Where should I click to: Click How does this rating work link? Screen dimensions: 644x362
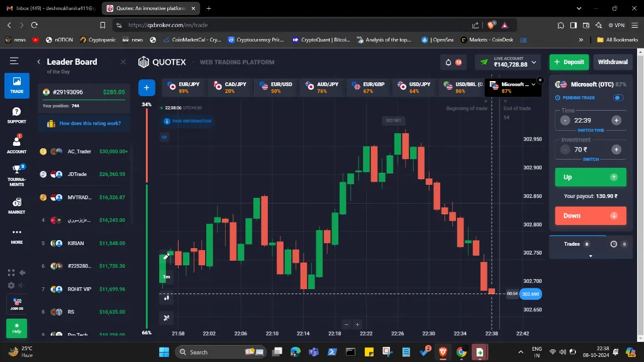84,124
